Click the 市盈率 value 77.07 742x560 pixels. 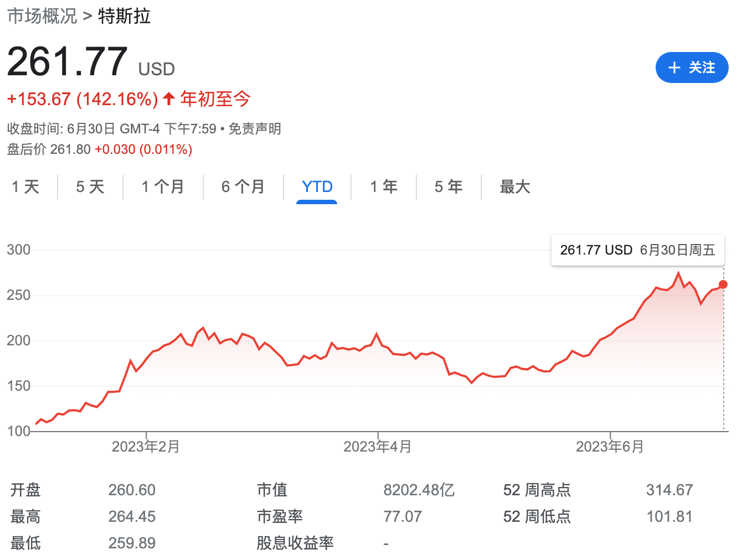[403, 516]
